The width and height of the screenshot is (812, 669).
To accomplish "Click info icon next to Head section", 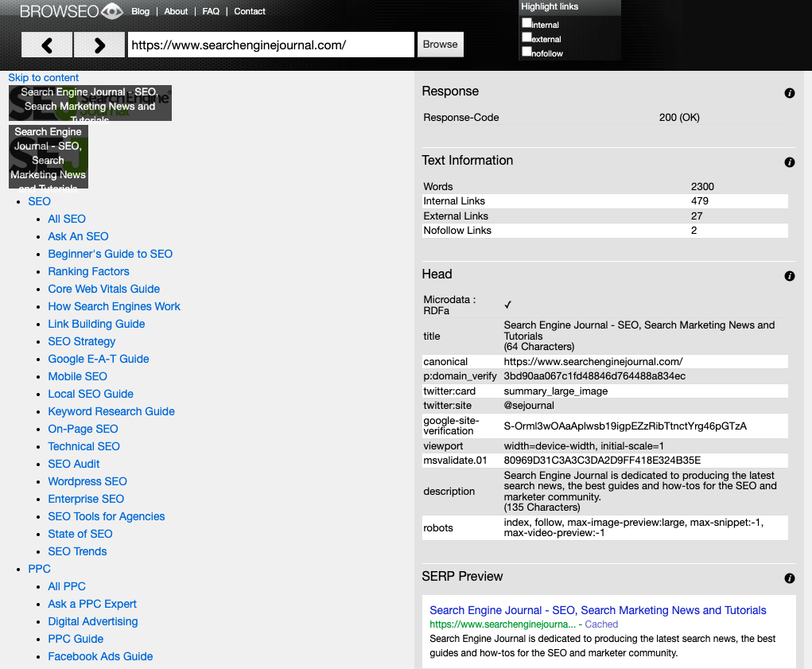I will coord(790,276).
